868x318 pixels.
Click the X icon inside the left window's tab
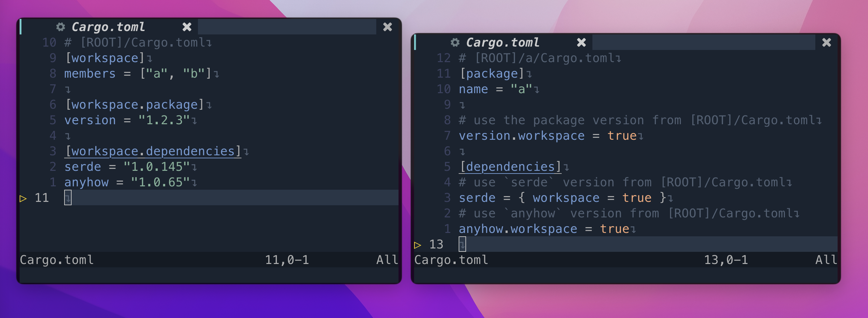tap(187, 27)
